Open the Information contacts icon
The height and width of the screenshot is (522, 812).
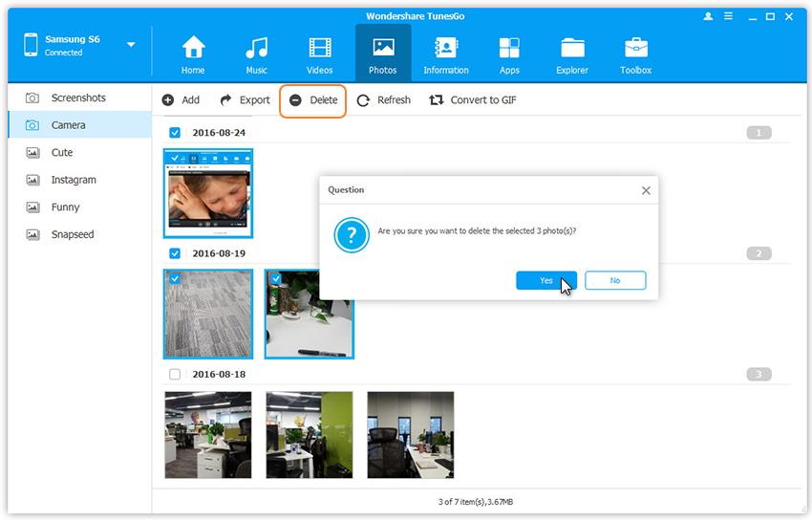pos(445,48)
